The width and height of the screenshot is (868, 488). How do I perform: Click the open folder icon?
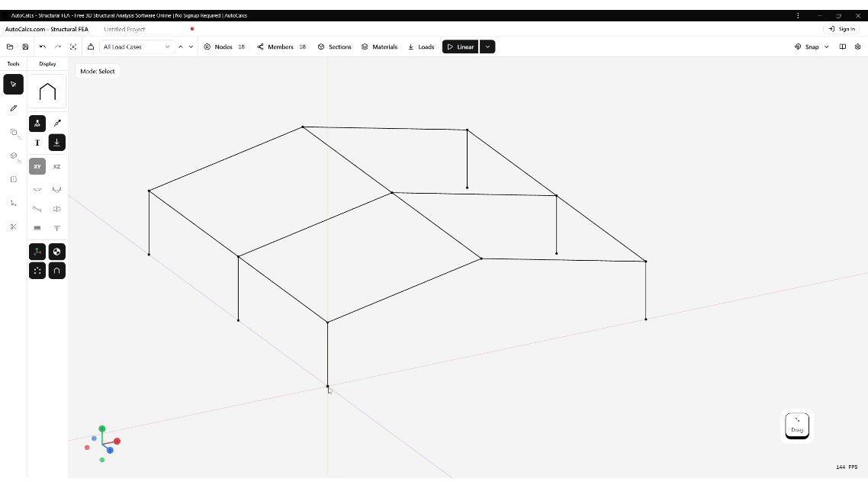(10, 47)
